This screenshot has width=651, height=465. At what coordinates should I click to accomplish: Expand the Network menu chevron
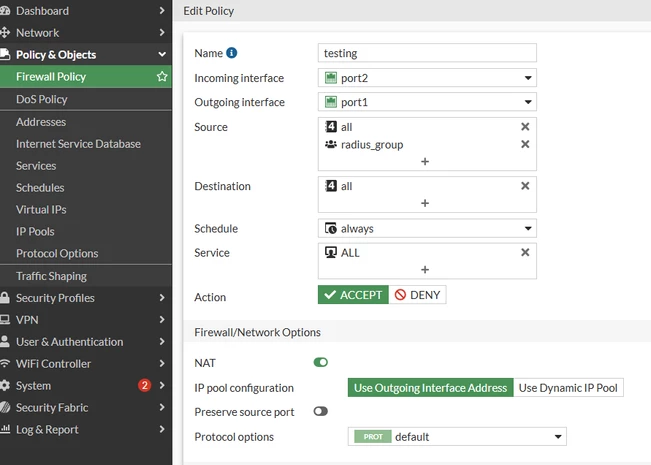[x=162, y=32]
